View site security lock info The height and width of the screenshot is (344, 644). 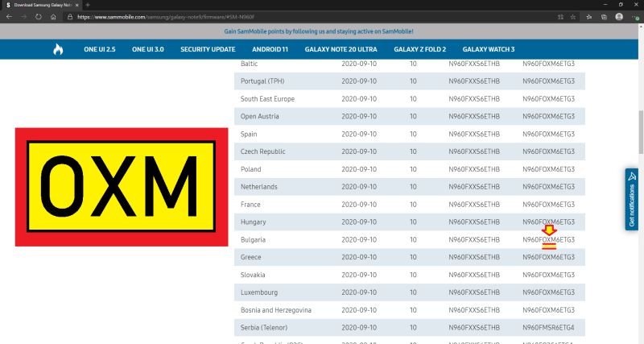70,17
